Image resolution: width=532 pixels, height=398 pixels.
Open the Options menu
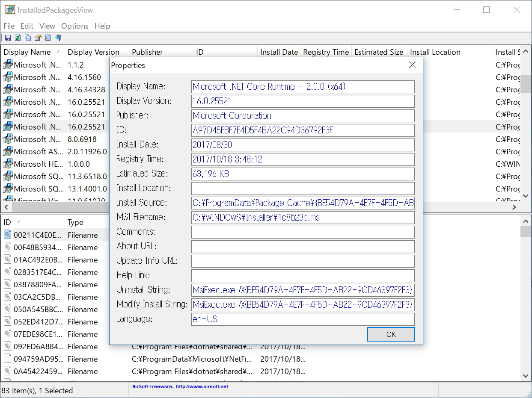tap(75, 26)
